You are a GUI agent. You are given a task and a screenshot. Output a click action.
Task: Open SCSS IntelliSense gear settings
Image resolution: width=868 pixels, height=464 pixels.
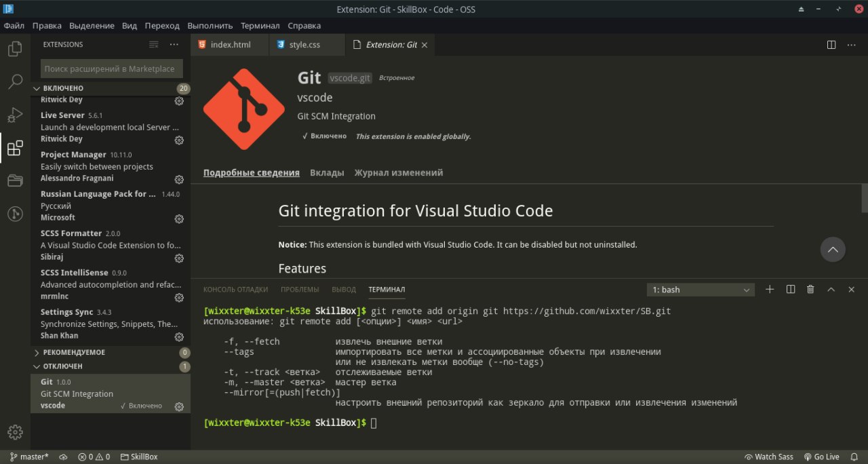click(x=179, y=298)
